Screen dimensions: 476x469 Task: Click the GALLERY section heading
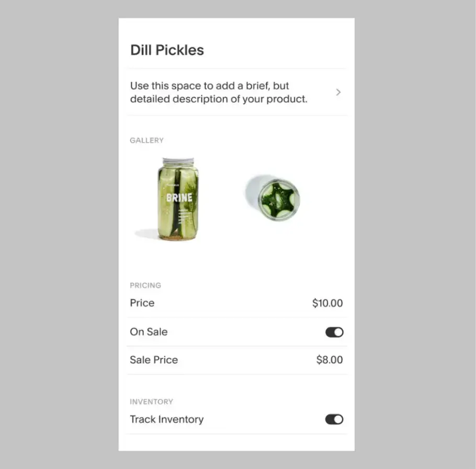(146, 140)
